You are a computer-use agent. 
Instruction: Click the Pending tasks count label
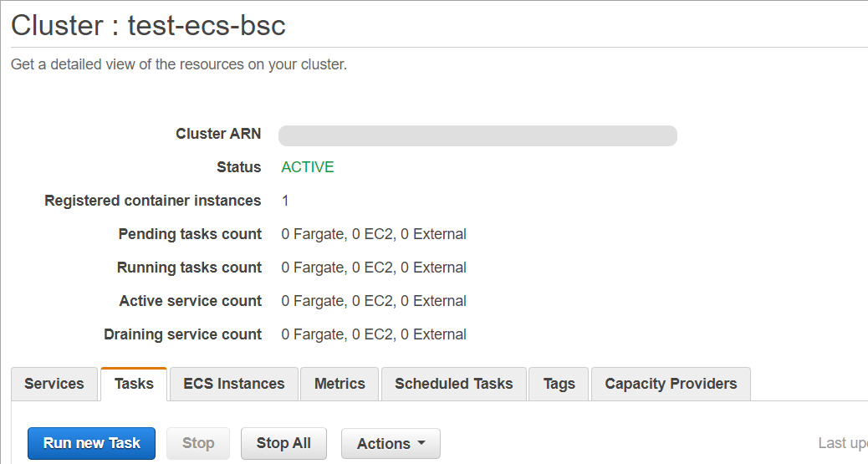[x=190, y=234]
